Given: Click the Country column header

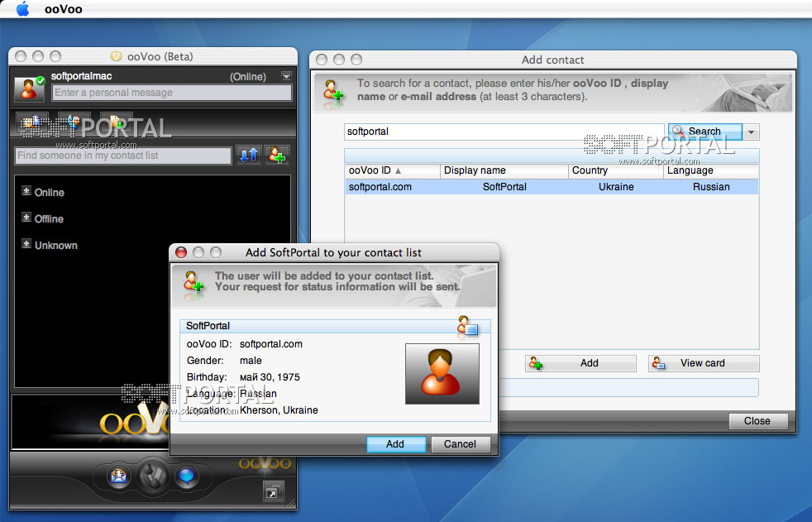Looking at the screenshot, I should [x=616, y=170].
